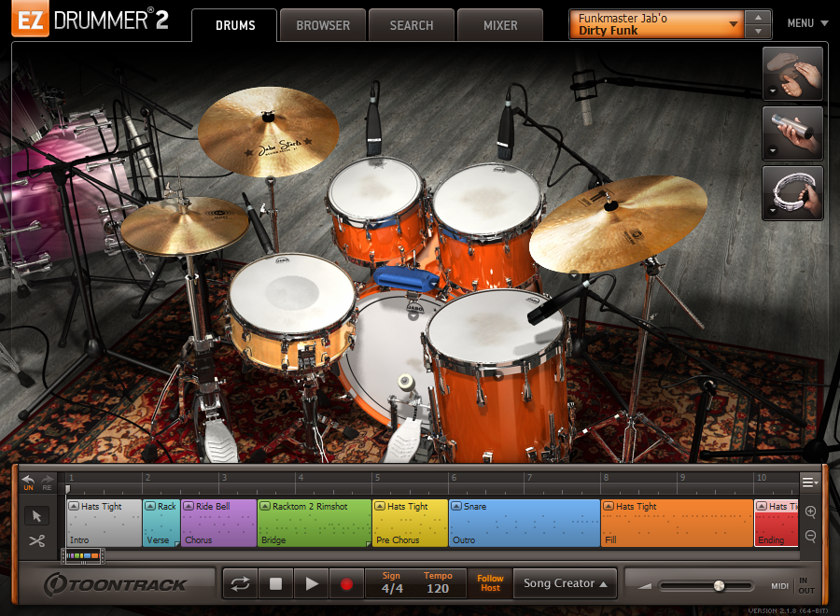Select the yellow Pre Chorus song block

[410, 524]
